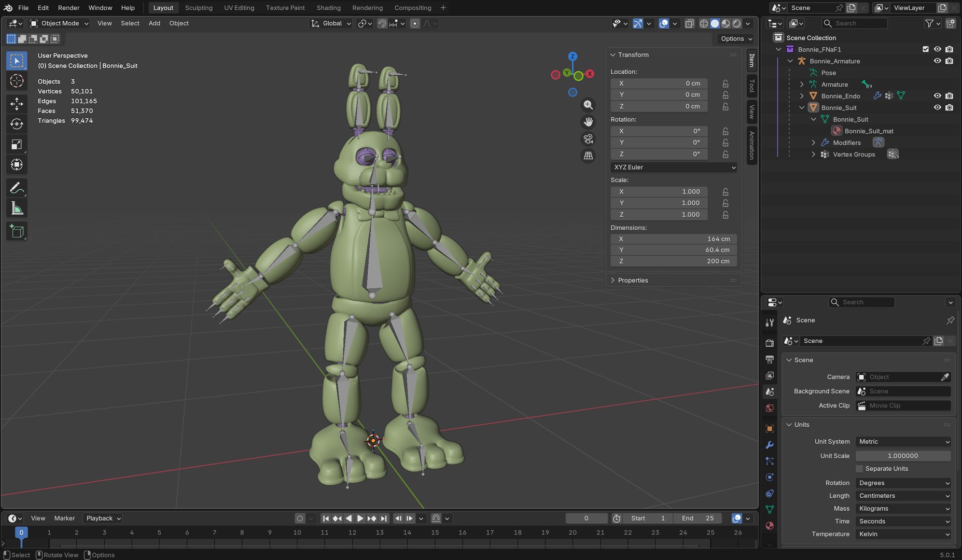The height and width of the screenshot is (560, 962).
Task: Hide Bonnie_Suit with its eye icon
Action: pyautogui.click(x=937, y=107)
